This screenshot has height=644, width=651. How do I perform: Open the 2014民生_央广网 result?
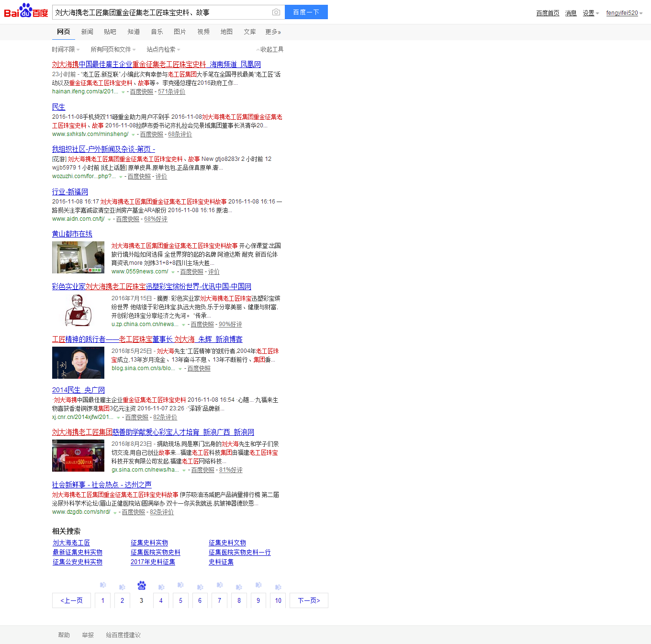79,390
